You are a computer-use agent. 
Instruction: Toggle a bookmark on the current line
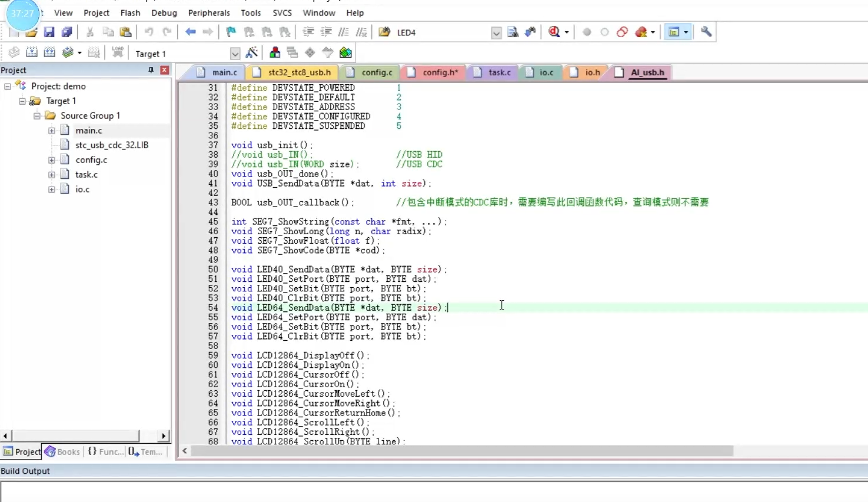[231, 32]
